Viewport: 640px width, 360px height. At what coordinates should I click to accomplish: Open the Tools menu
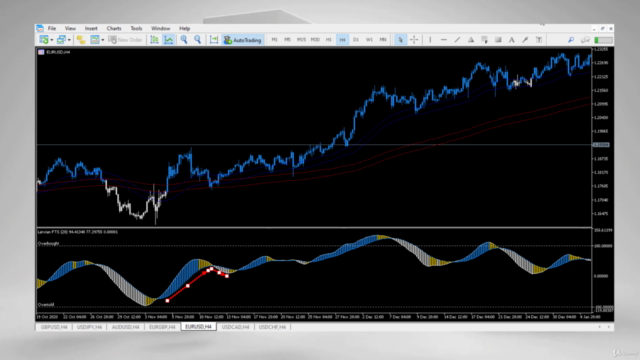point(136,28)
